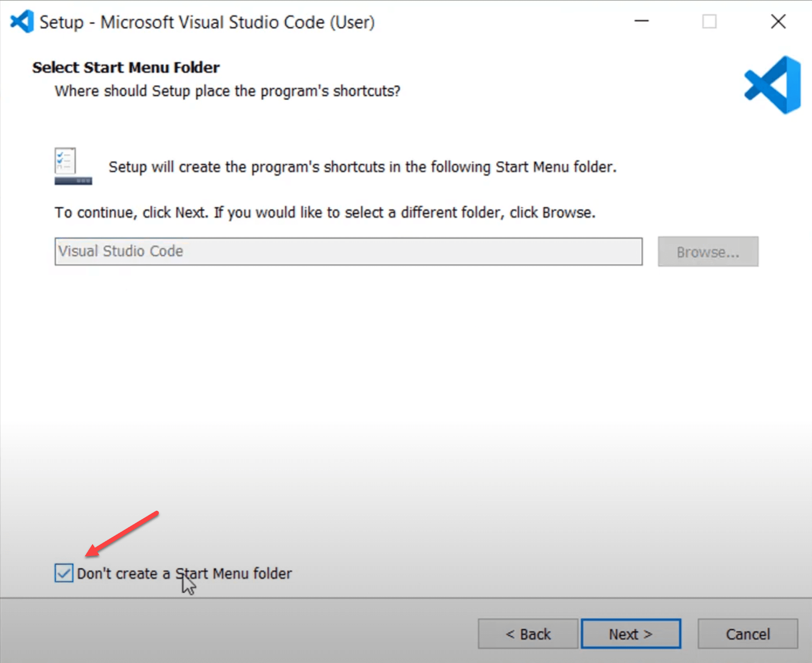Minimize the Setup window
Viewport: 812px width, 663px height.
click(641, 21)
